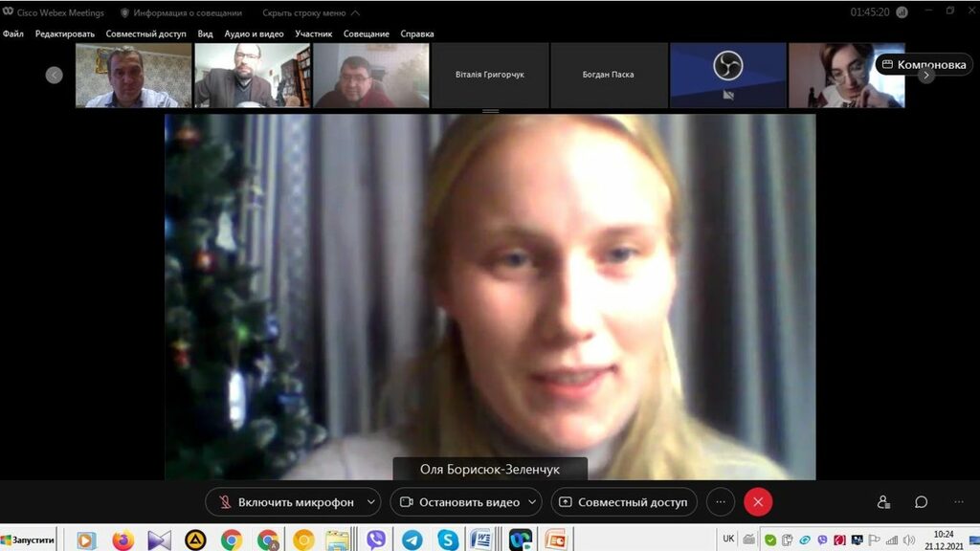Open the participants panel icon
Screen dimensions: 980x551
coord(883,502)
